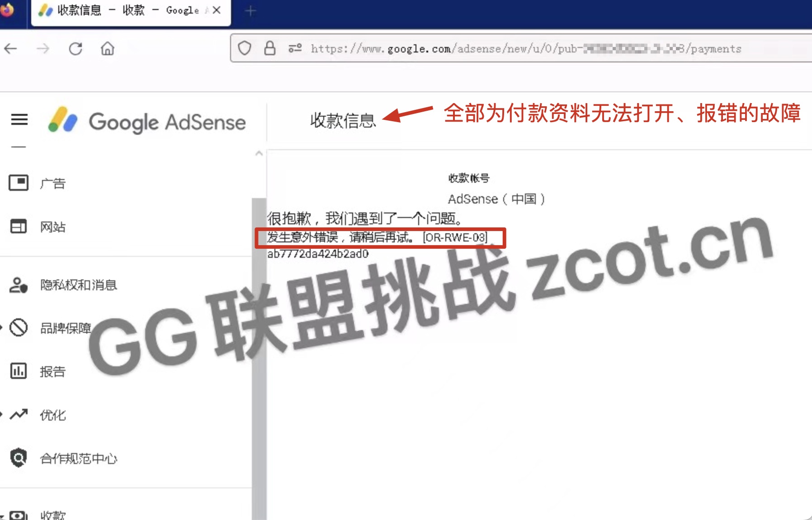Viewport: 812px width, 520px height.
Task: Click the shield tracking protection icon
Action: coord(245,48)
